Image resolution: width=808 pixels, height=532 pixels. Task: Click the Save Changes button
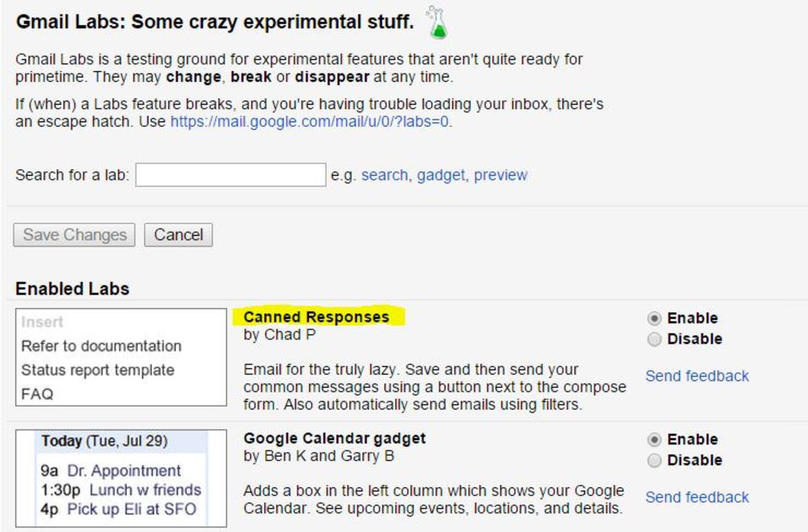click(x=74, y=235)
